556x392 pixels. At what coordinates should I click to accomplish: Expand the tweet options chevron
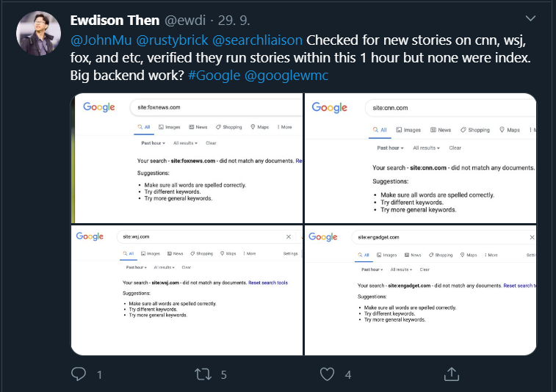(x=530, y=18)
